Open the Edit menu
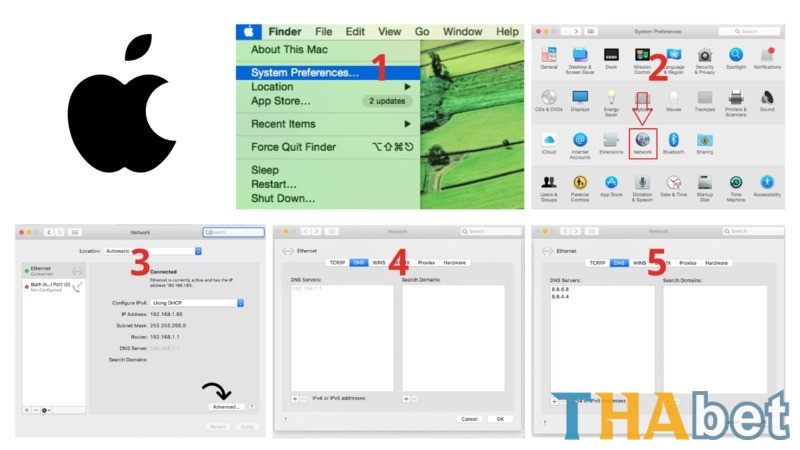Screen dimensions: 800x450 [355, 32]
